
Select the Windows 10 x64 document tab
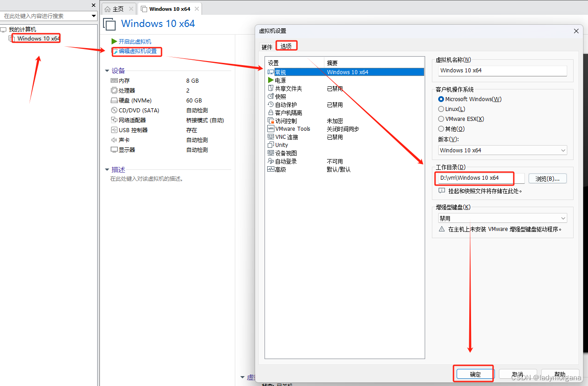[x=170, y=9]
